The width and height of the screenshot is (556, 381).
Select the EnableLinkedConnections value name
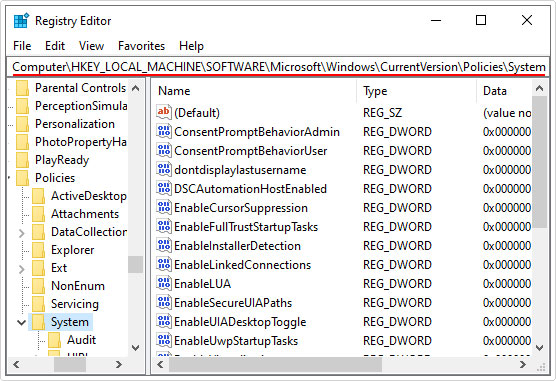(x=243, y=265)
